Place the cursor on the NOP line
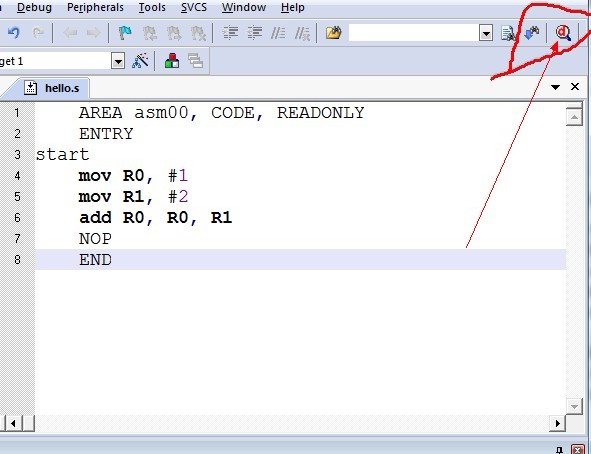 (95, 239)
